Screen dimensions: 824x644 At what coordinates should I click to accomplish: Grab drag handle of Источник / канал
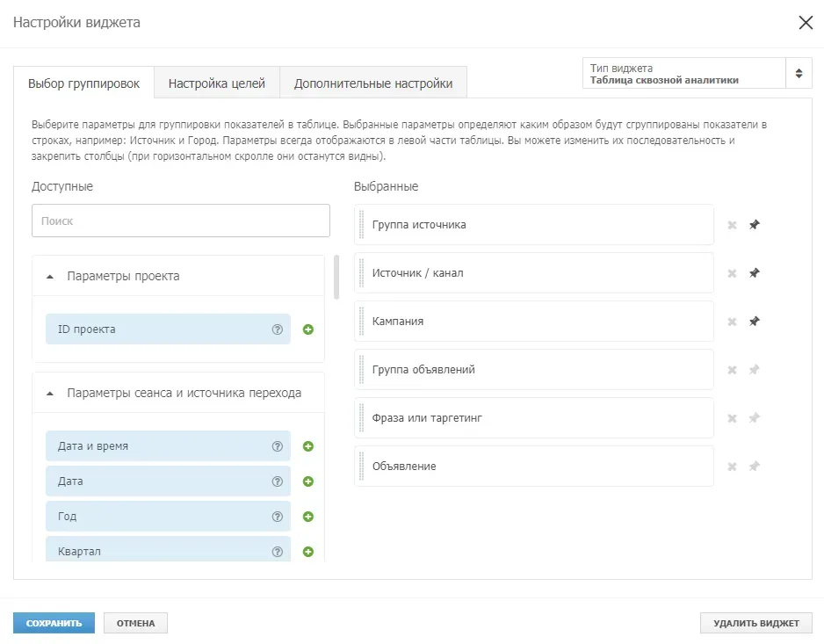(362, 273)
